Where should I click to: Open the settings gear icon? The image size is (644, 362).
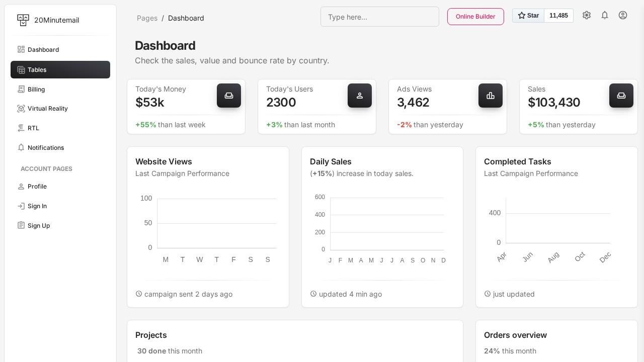587,15
